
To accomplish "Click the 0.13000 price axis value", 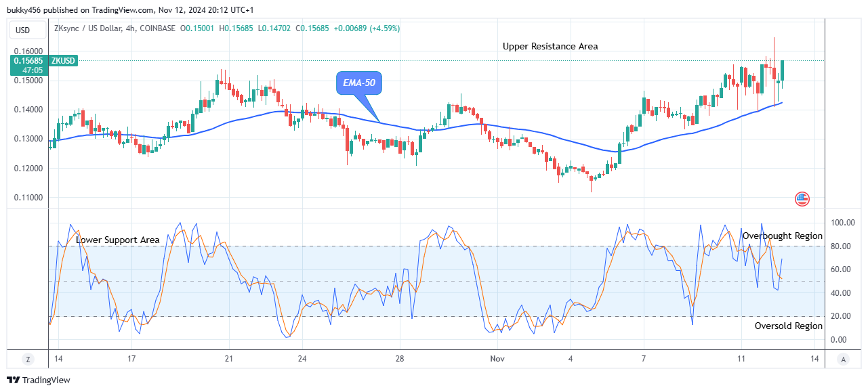I will coord(30,139).
